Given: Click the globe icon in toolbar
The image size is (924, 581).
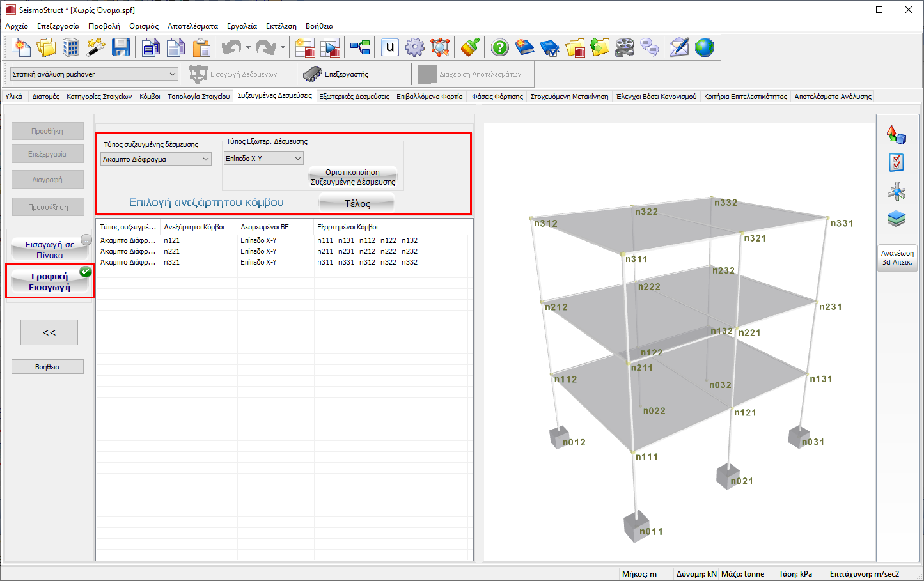Looking at the screenshot, I should click(x=704, y=47).
